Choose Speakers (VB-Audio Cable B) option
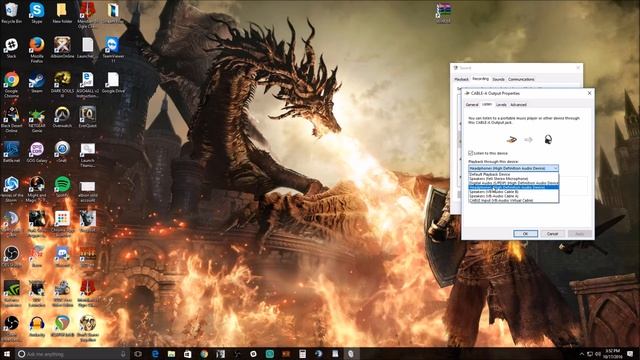The height and width of the screenshot is (360, 640). [513, 191]
